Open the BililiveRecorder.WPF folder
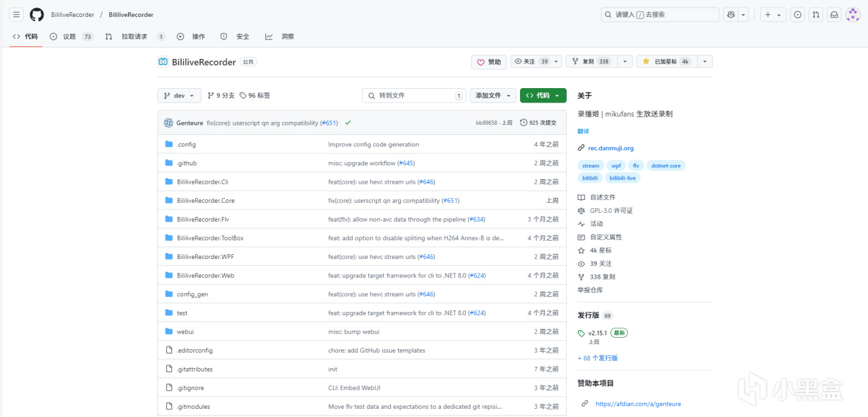Screen dimensions: 868x417 pyautogui.click(x=205, y=257)
